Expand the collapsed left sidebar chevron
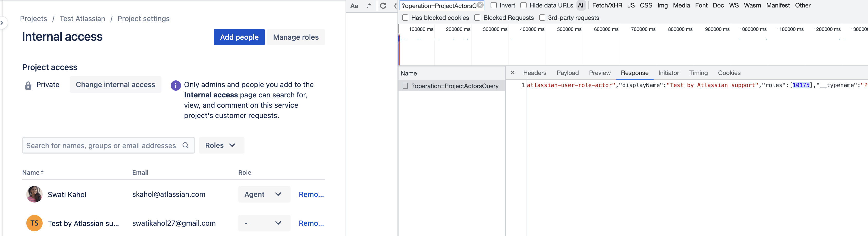 (x=2, y=23)
